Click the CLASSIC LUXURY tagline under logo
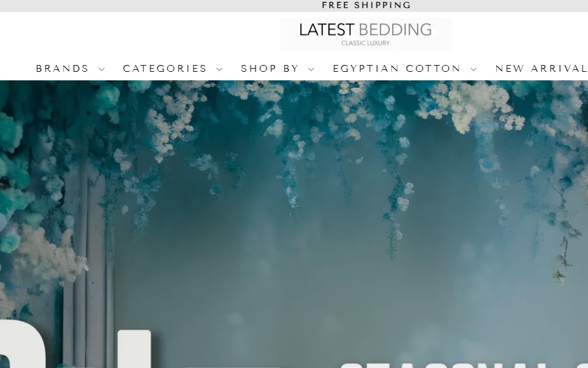This screenshot has height=368, width=588. coord(366,43)
